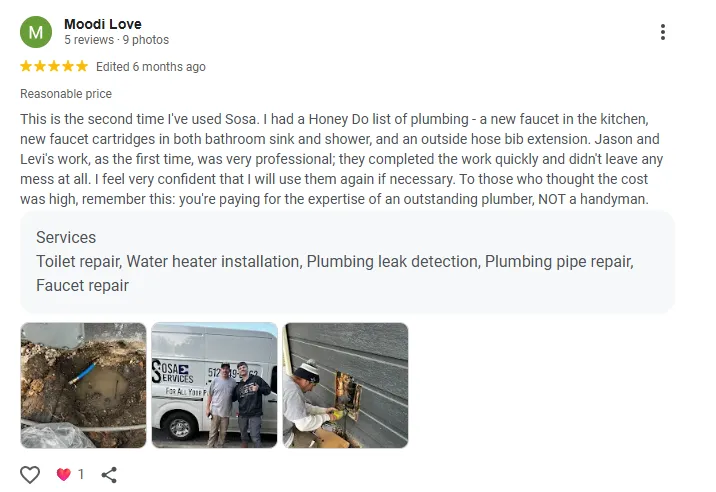Click the "Edited 6 months ago" timestamp

coord(151,67)
